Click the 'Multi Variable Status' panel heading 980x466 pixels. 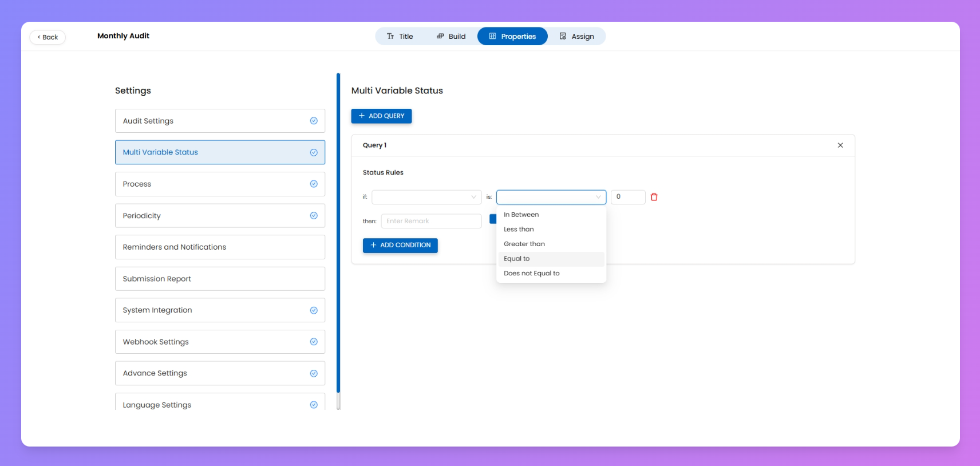397,90
